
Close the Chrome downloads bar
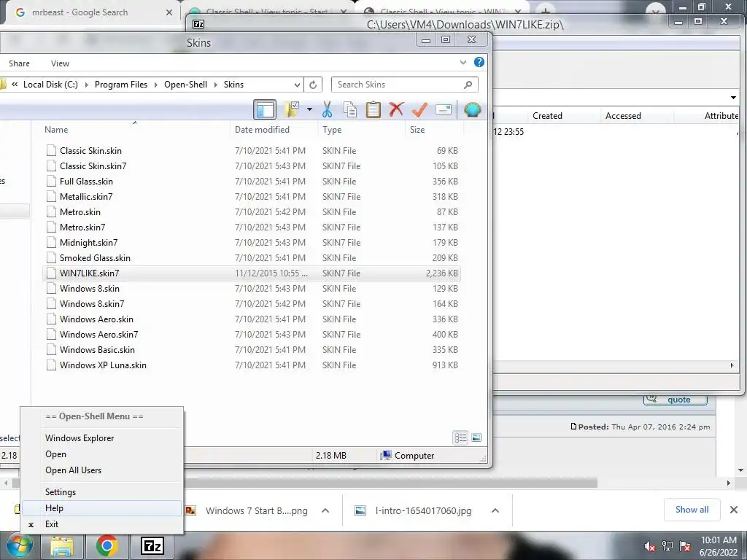click(734, 510)
